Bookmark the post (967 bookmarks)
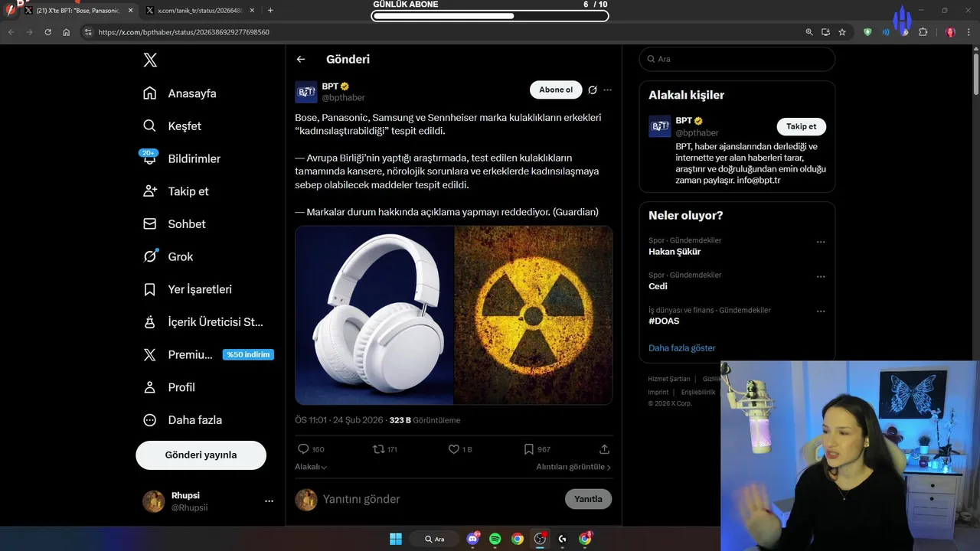The width and height of the screenshot is (980, 551). point(528,449)
